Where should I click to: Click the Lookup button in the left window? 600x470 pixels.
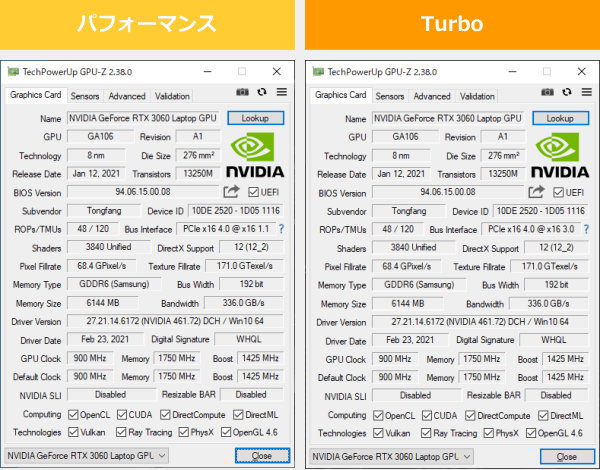[x=256, y=118]
